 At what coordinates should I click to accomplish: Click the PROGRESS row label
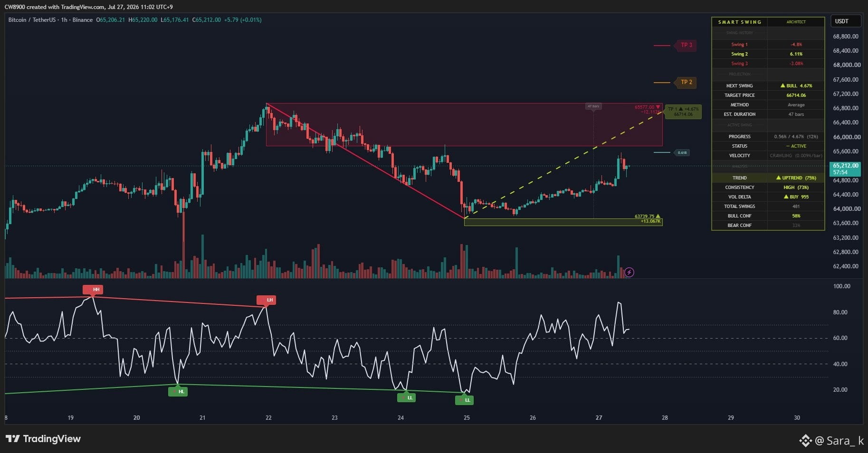(x=739, y=137)
